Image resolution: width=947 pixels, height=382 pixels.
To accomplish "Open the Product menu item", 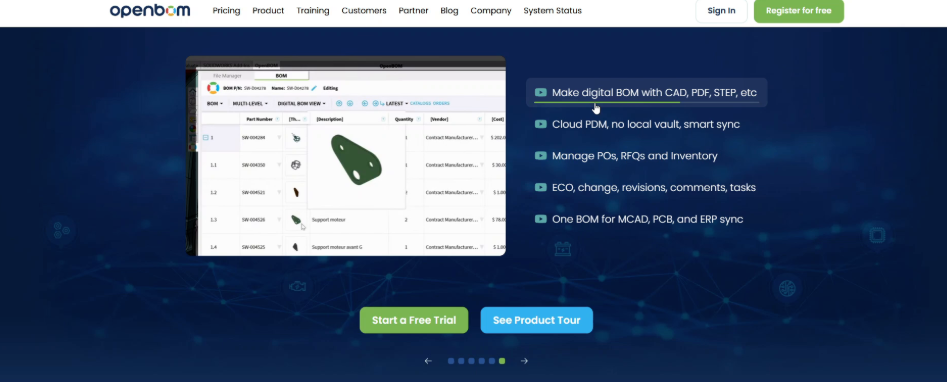I will (268, 10).
